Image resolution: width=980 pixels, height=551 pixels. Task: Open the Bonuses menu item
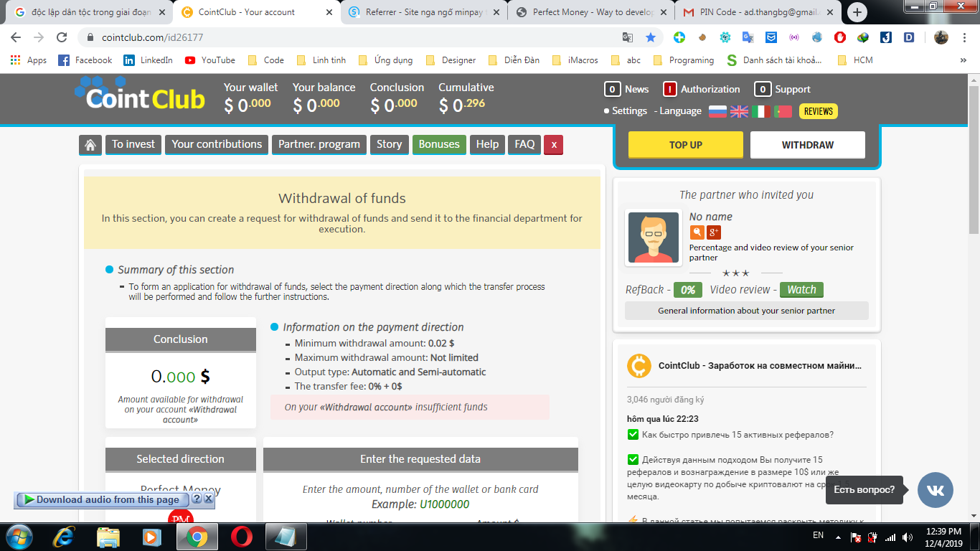click(439, 145)
